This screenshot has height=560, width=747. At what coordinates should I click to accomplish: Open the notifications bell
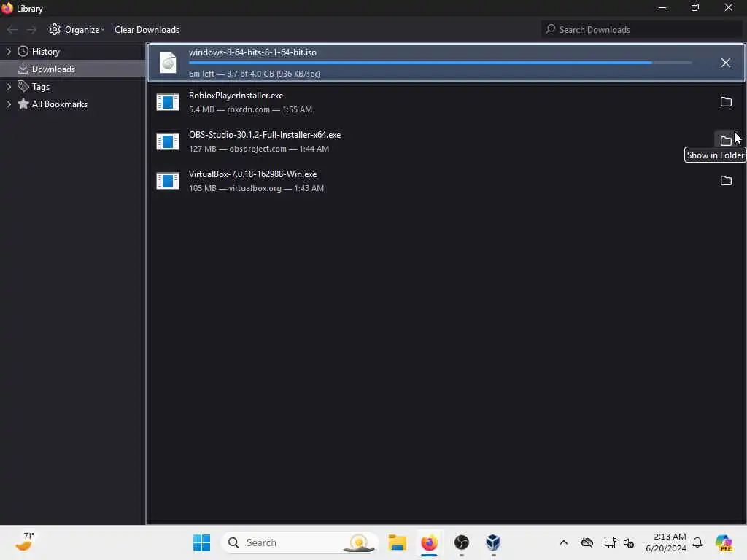click(x=697, y=542)
